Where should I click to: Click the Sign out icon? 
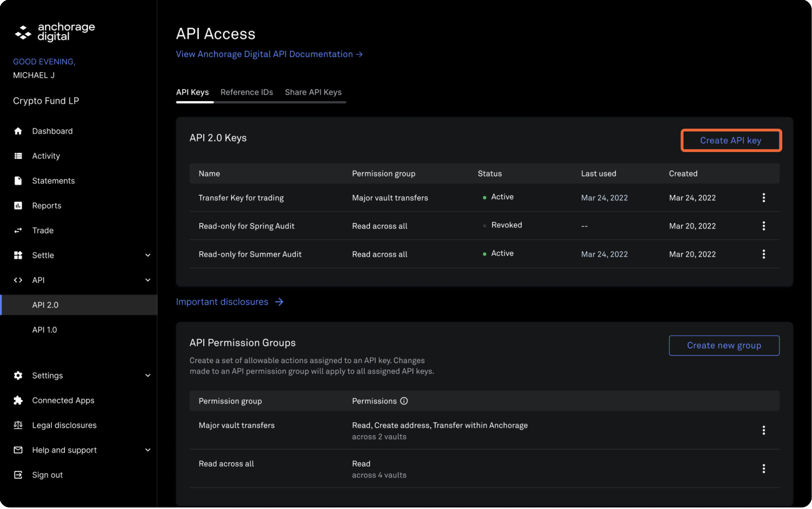(18, 475)
